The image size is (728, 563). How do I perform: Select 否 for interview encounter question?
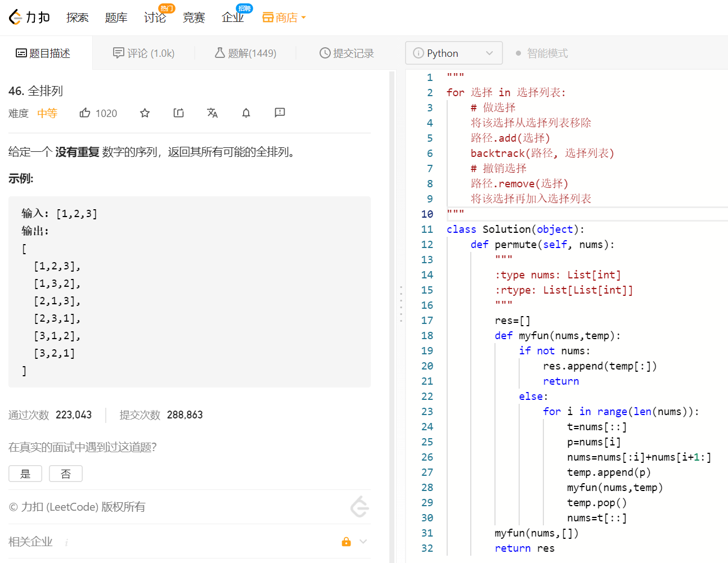[66, 474]
